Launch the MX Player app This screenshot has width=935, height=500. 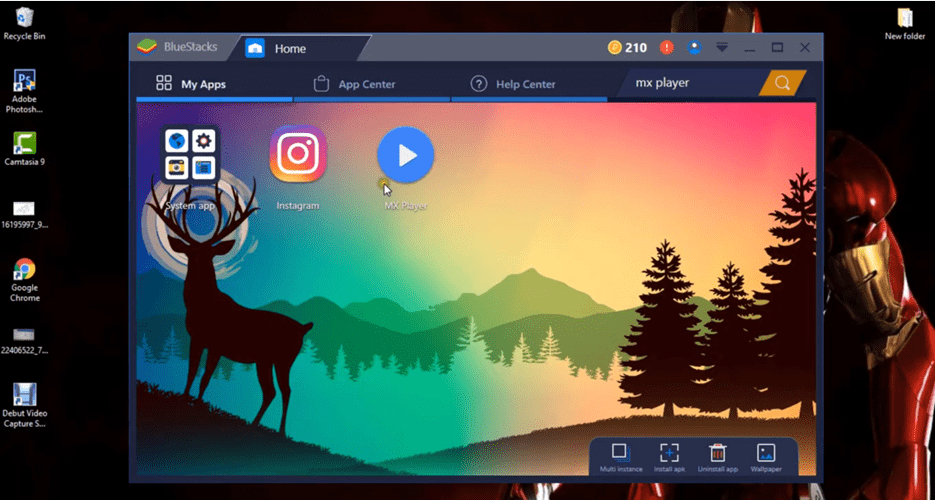405,156
